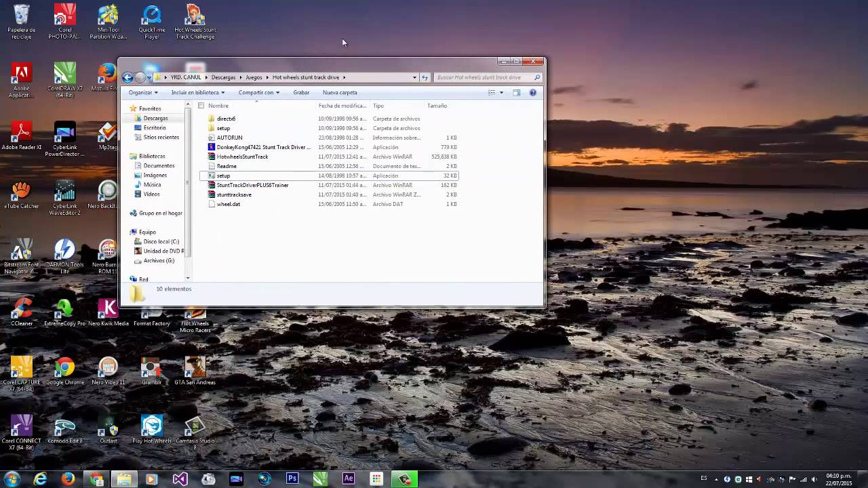Open Explorer help with the question mark icon

[x=533, y=92]
